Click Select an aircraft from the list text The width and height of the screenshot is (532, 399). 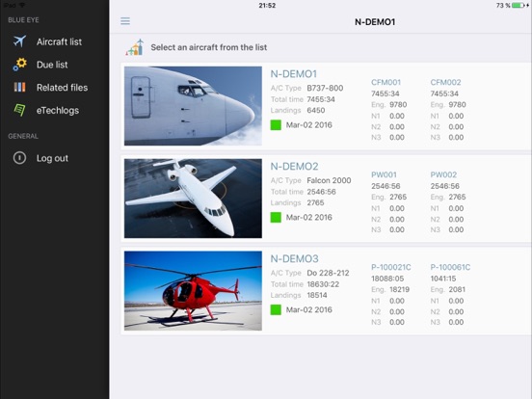pos(209,47)
